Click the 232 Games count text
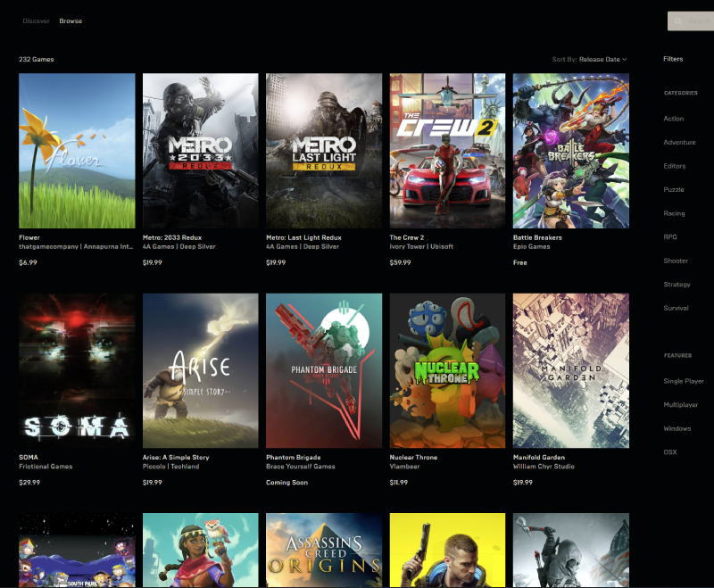The image size is (714, 588). tap(36, 59)
